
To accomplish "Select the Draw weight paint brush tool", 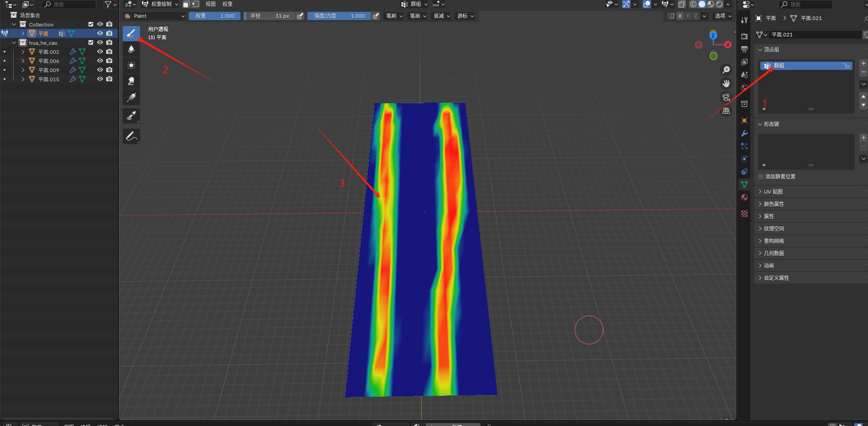I will [131, 33].
